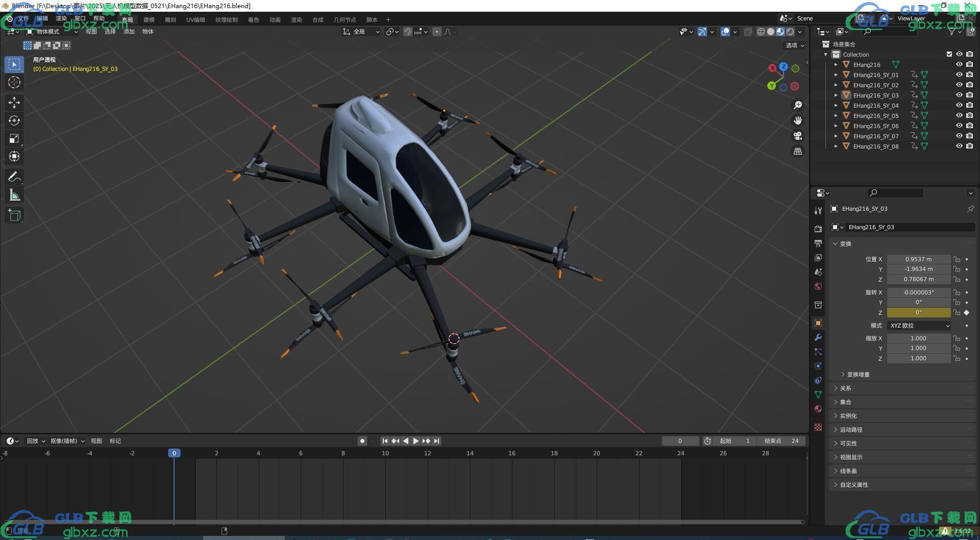
Task: Open transform orientation 全局 dropdown
Action: pyautogui.click(x=361, y=32)
